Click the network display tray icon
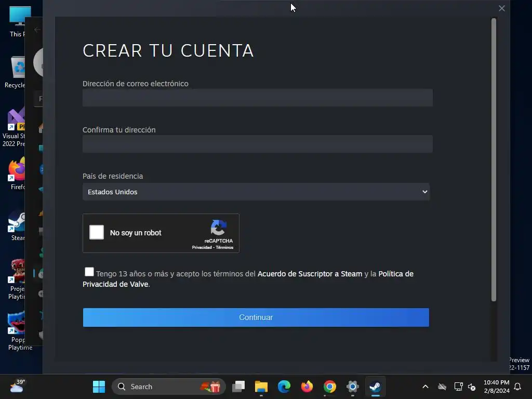 458,387
